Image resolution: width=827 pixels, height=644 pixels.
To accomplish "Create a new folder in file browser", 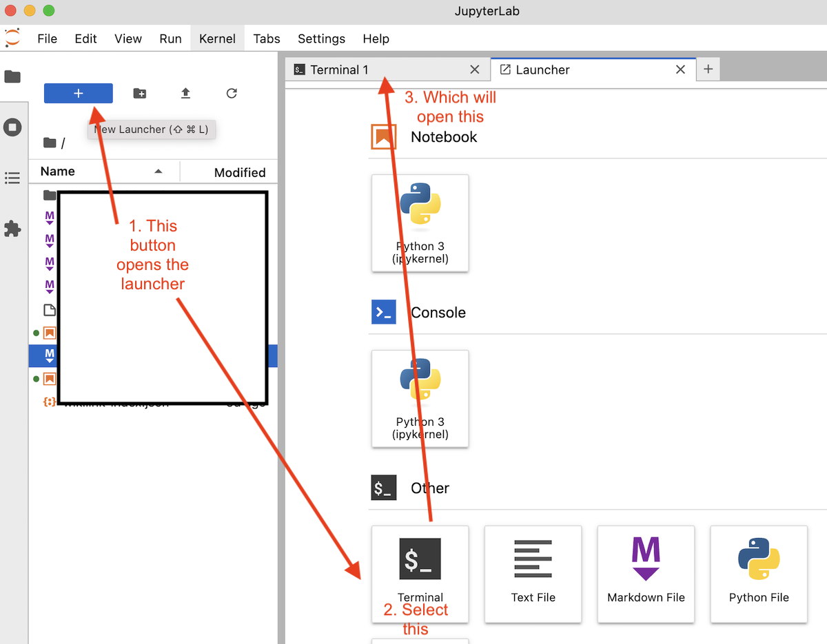I will (139, 93).
